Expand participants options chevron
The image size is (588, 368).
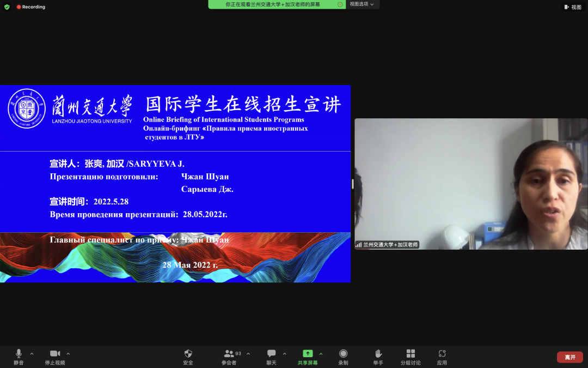pos(248,354)
